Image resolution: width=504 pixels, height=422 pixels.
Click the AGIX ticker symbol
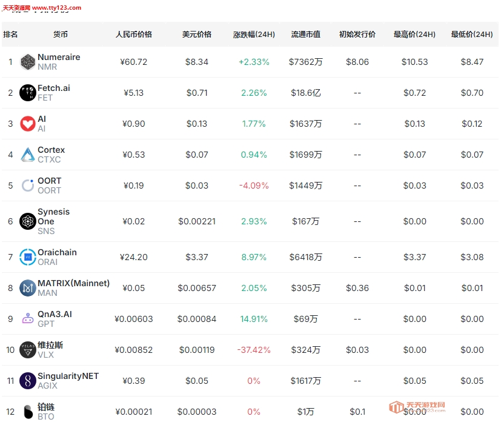(x=47, y=386)
